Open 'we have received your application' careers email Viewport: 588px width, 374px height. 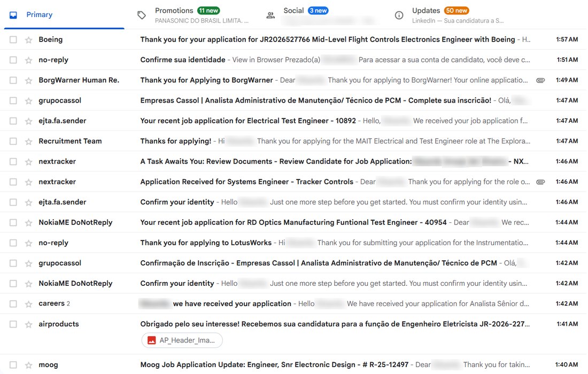(x=232, y=303)
